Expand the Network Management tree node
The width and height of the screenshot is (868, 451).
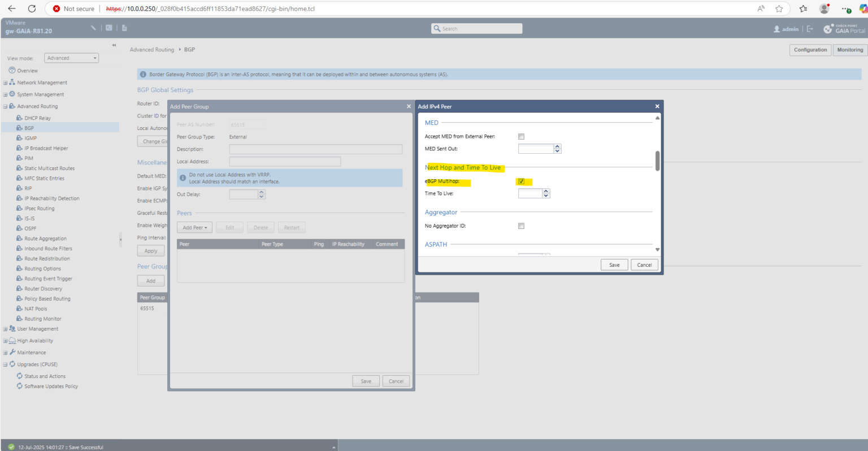[5, 83]
